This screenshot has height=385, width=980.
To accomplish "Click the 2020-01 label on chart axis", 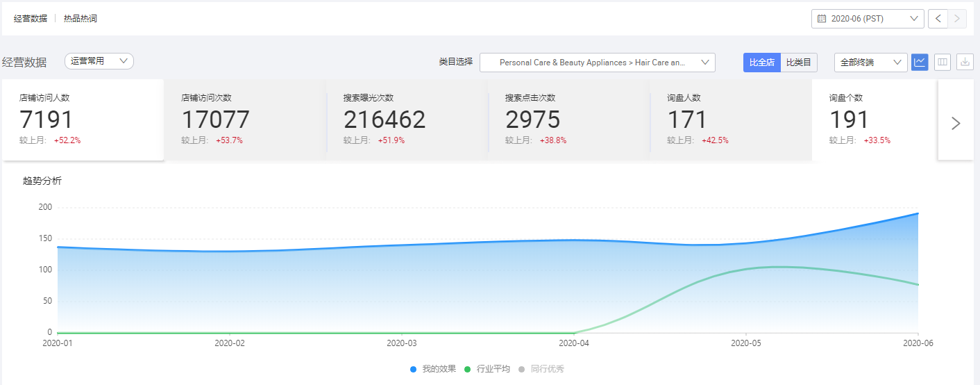I will (x=59, y=343).
